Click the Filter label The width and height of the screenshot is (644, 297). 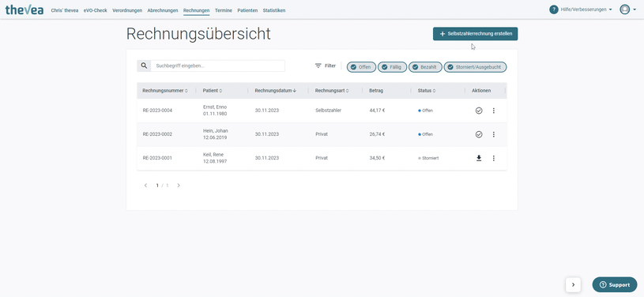tap(330, 66)
